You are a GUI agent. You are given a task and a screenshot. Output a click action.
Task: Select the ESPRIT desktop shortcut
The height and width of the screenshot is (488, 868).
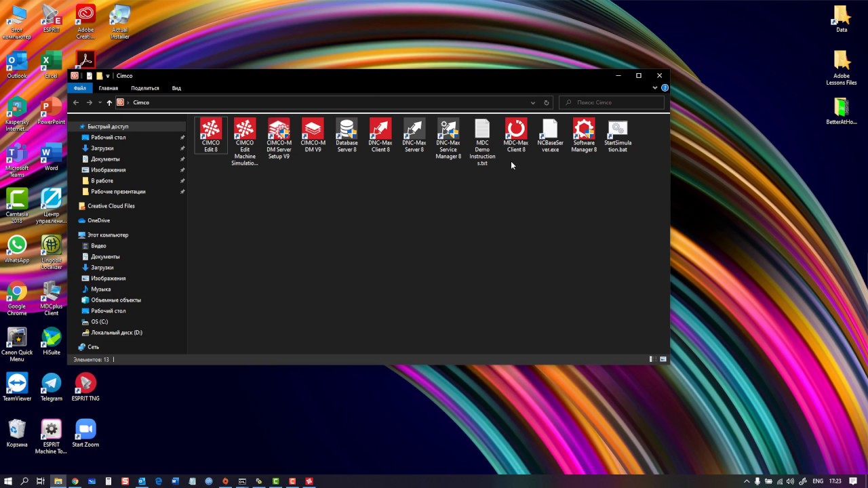click(x=51, y=18)
